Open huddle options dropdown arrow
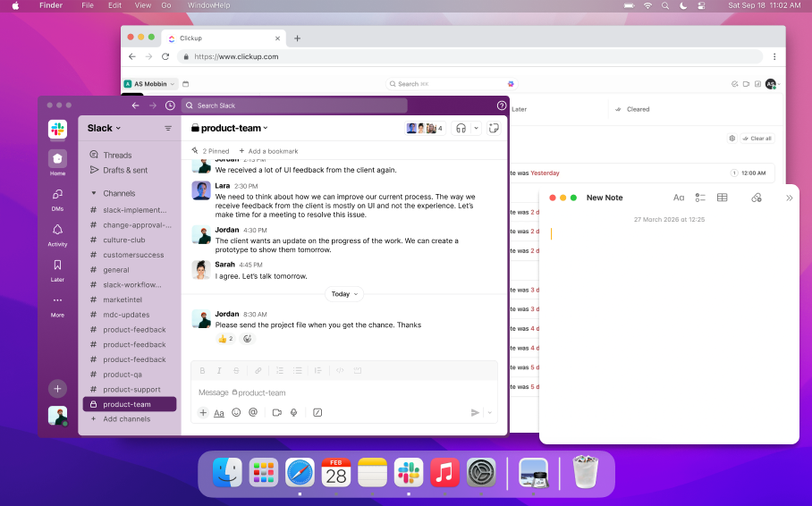Image resolution: width=812 pixels, height=506 pixels. pyautogui.click(x=476, y=128)
